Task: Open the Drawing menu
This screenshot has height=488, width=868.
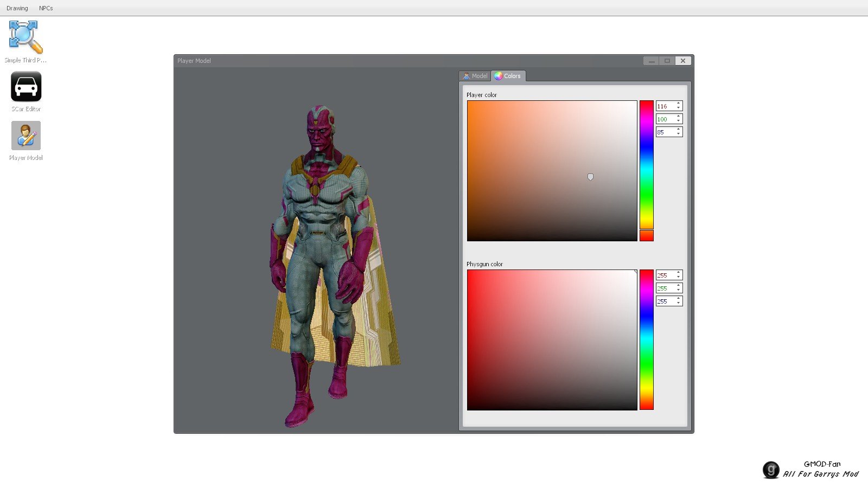Action: pos(17,8)
